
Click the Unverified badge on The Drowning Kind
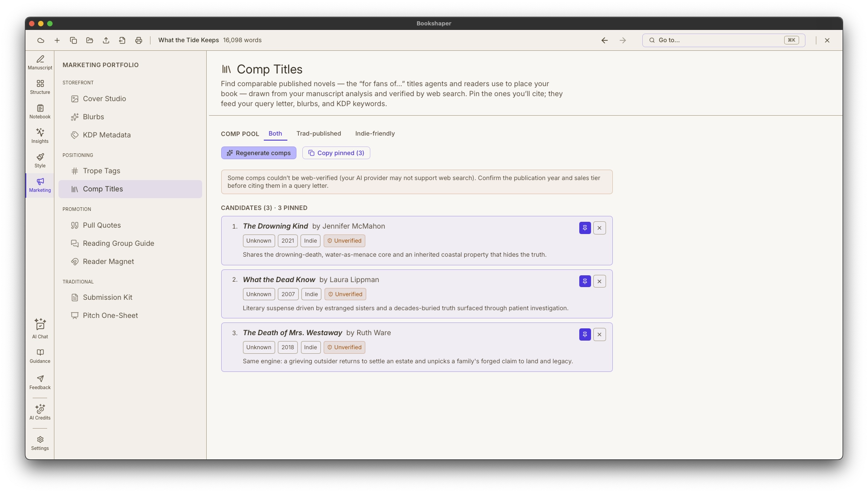344,241
